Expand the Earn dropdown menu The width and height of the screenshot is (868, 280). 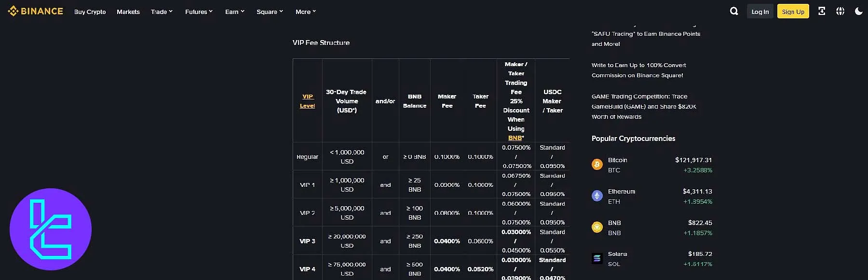(235, 12)
